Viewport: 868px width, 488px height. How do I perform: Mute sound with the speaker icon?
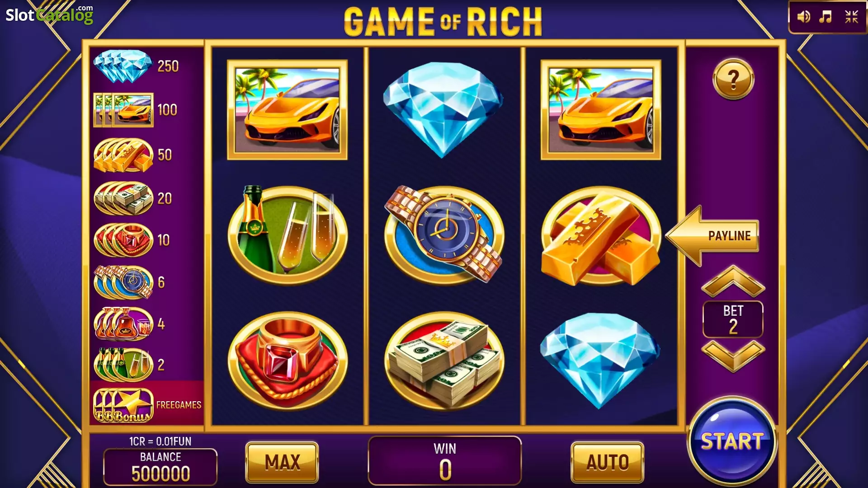point(803,17)
